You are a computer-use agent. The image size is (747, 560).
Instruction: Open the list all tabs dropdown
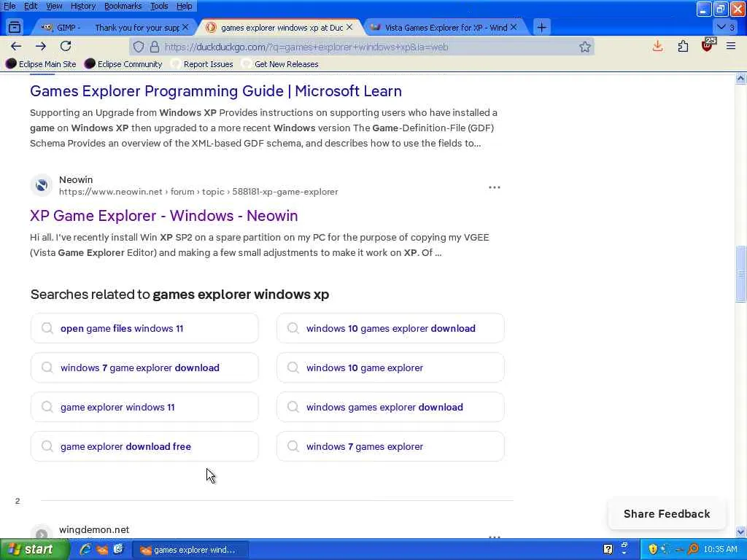[726, 27]
